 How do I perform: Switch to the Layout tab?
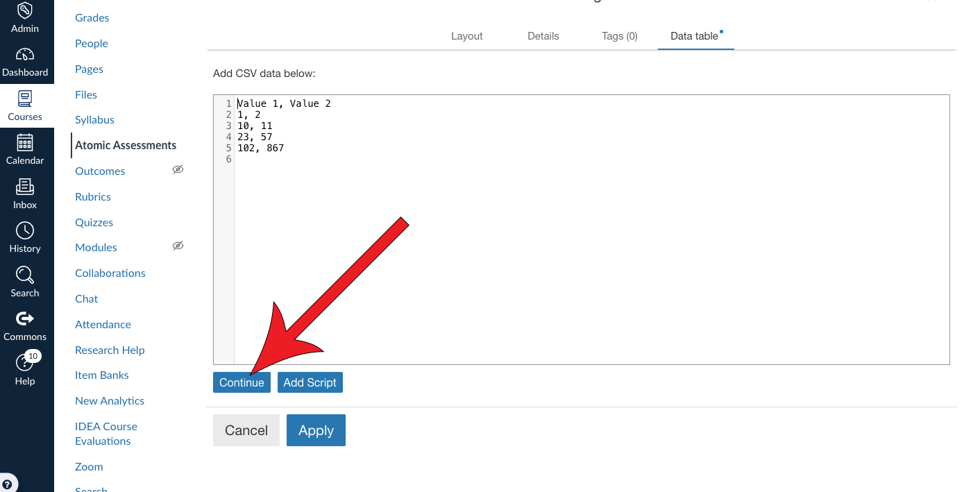tap(466, 35)
